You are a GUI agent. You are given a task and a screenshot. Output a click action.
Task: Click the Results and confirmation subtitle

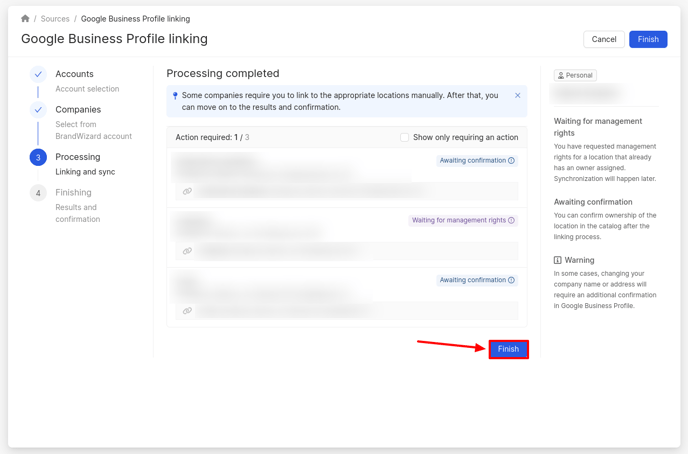(78, 213)
